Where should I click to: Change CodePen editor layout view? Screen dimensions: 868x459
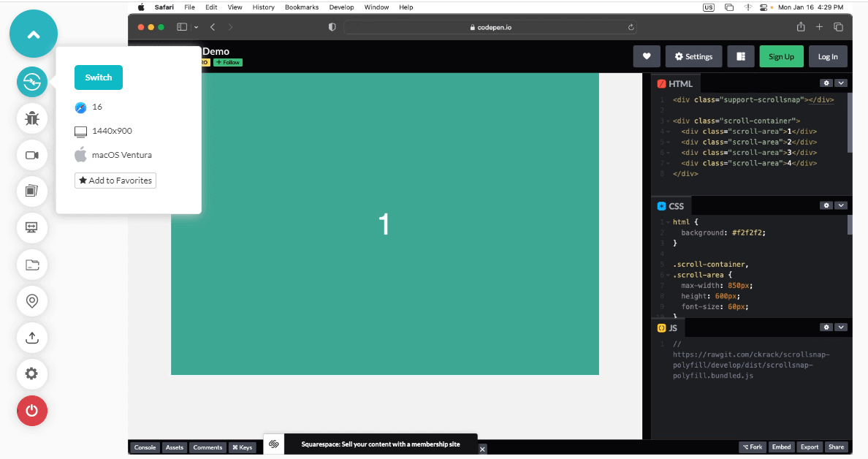[741, 56]
